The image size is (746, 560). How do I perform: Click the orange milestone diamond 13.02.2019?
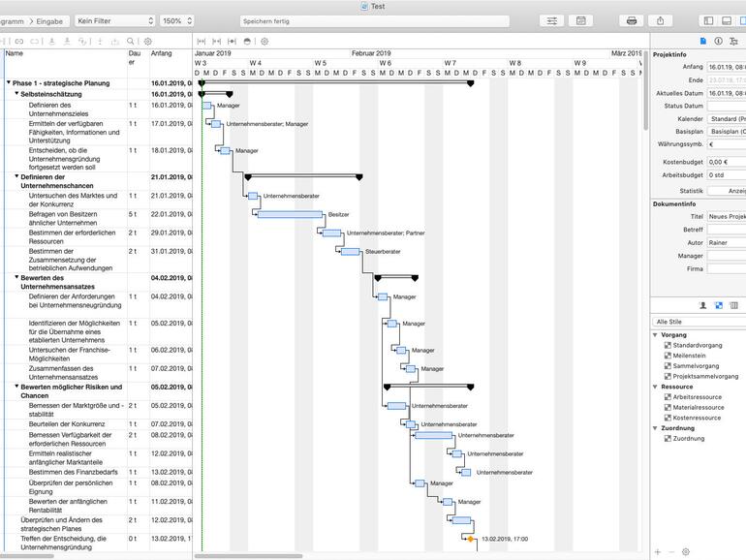tap(471, 539)
